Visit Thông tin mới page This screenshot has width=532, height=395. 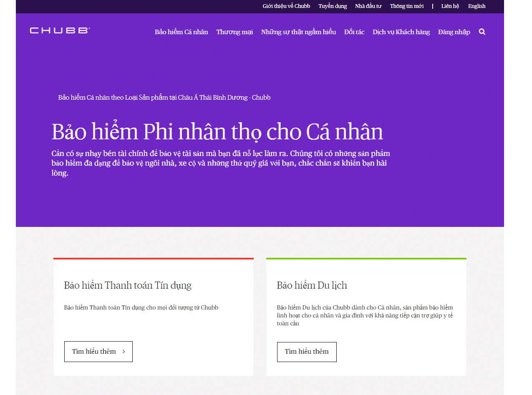pyautogui.click(x=407, y=6)
